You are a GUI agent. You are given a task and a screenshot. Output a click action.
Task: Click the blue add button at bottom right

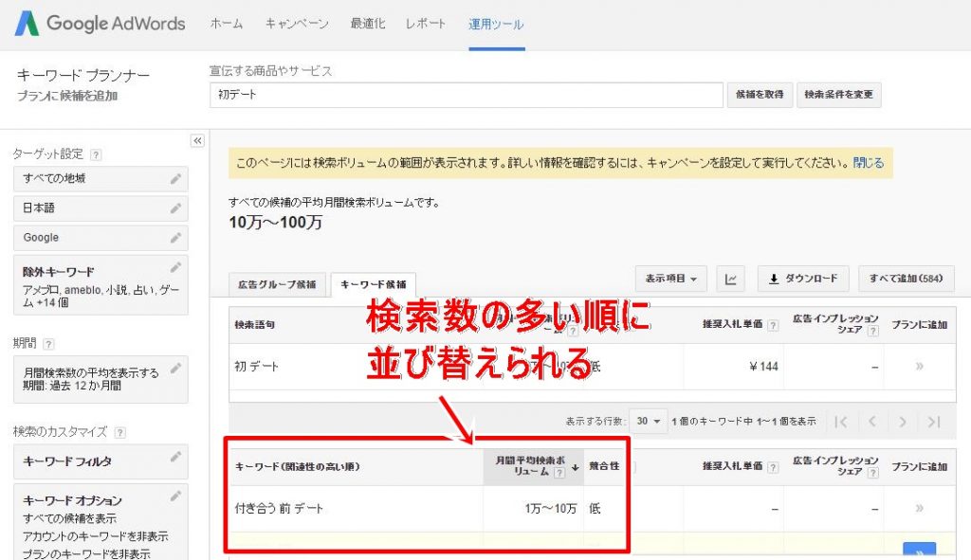click(920, 551)
